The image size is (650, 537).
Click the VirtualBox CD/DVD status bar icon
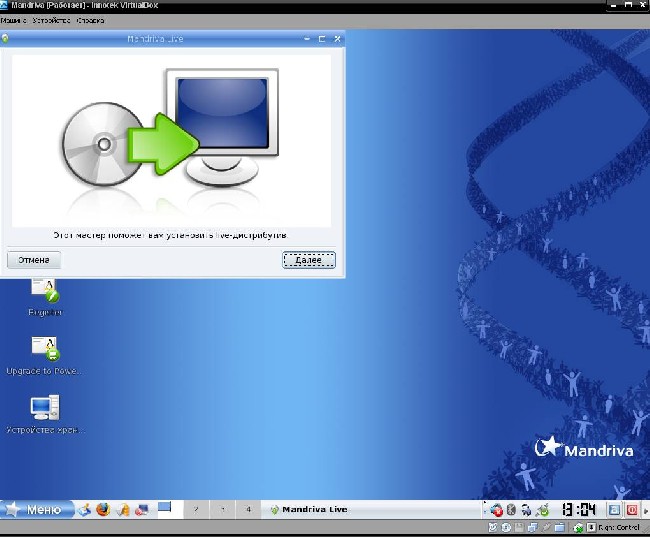click(x=506, y=528)
